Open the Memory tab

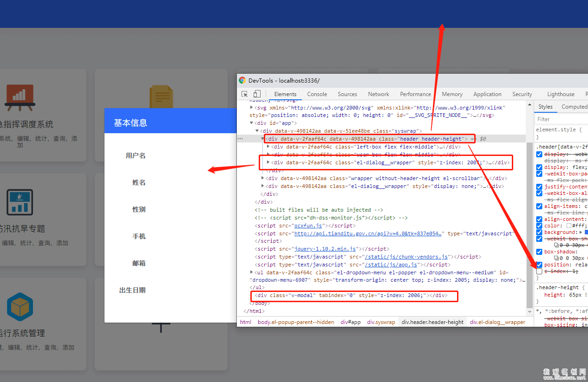pyautogui.click(x=452, y=94)
